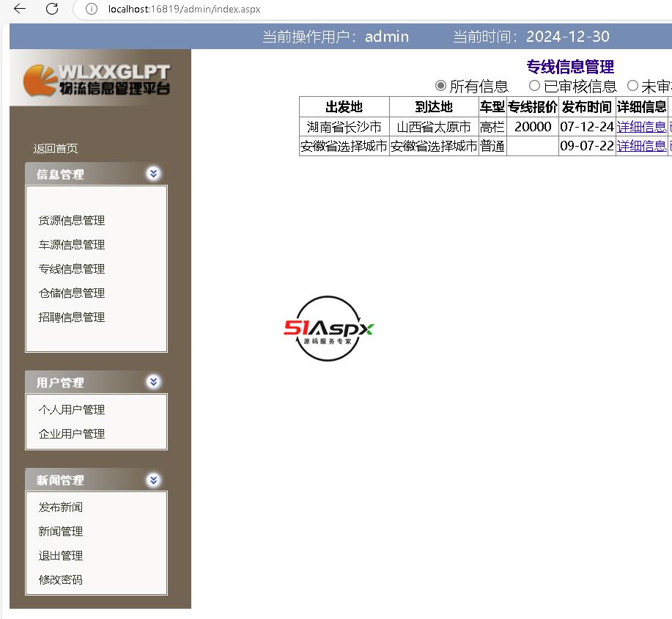Open 详细信息 link for 安徽省选择城市 row
The width and height of the screenshot is (672, 619).
click(x=641, y=146)
